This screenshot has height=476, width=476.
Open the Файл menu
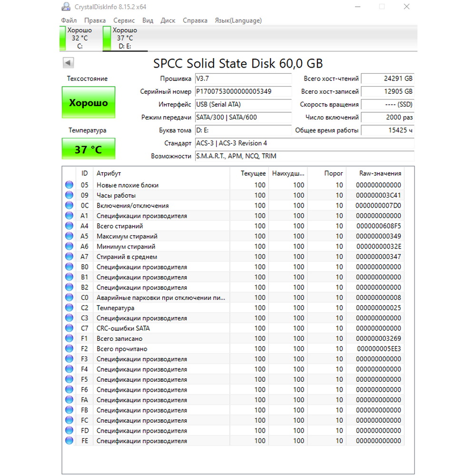click(x=69, y=20)
